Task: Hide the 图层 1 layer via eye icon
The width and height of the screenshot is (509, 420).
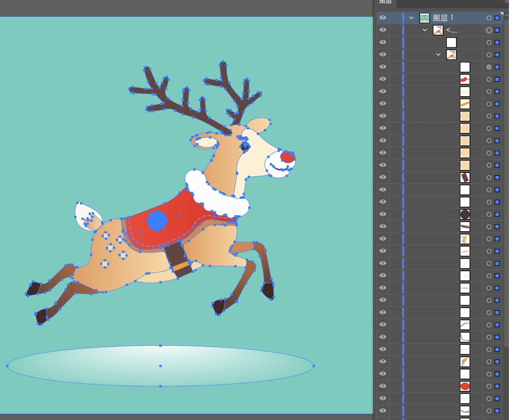Action: point(383,18)
